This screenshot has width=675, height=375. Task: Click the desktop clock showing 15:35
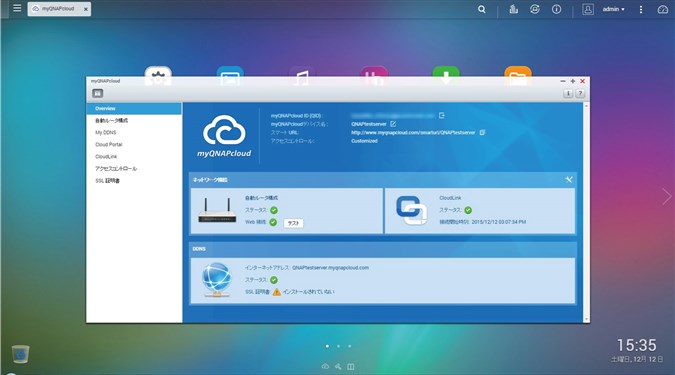pos(637,345)
